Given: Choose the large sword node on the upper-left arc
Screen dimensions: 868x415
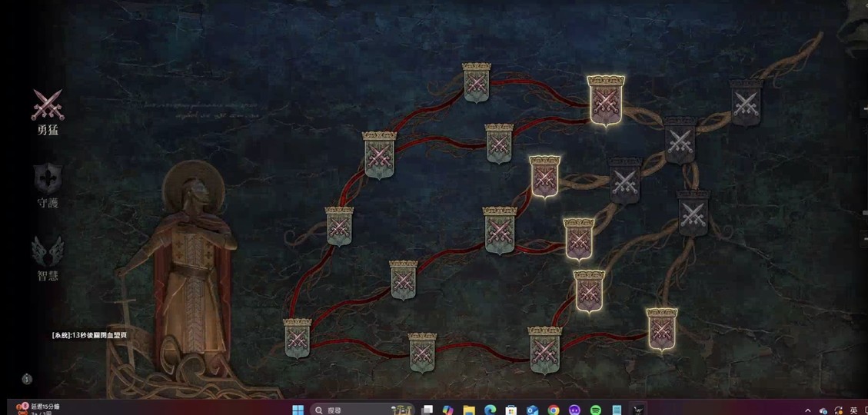Looking at the screenshot, I should point(379,155).
